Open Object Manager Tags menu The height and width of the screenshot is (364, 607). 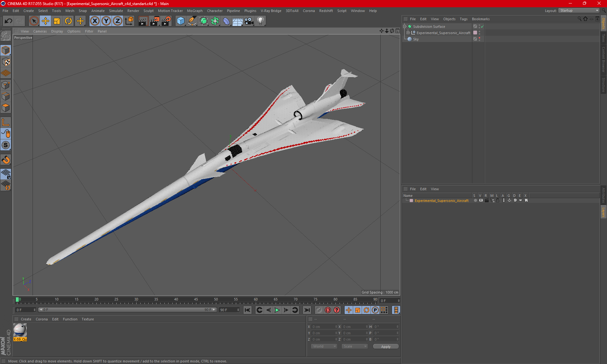tap(463, 19)
